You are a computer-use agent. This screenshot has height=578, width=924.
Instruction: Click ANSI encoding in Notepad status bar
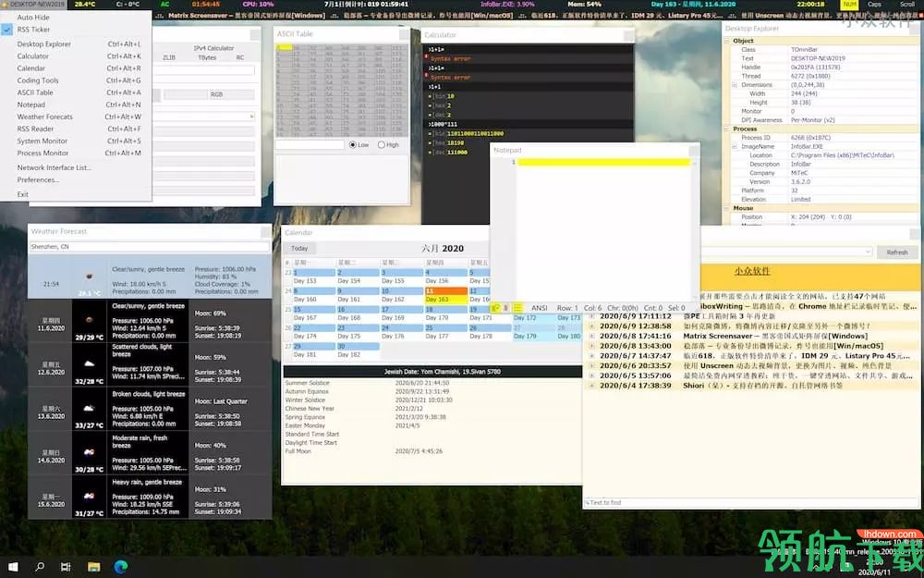pyautogui.click(x=540, y=308)
